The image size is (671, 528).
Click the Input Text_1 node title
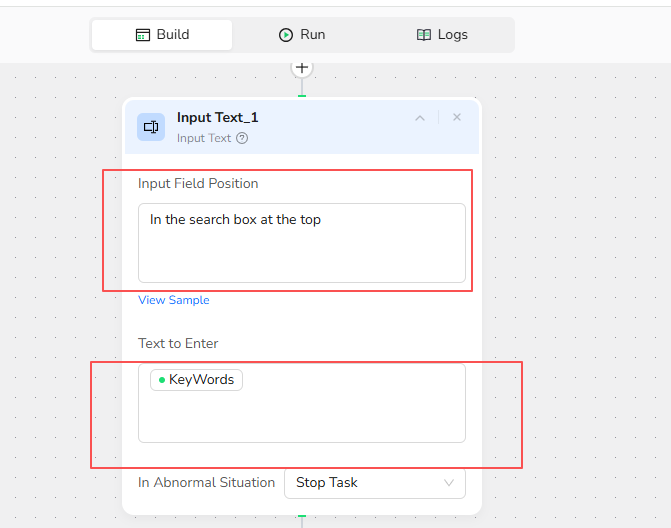click(x=217, y=118)
